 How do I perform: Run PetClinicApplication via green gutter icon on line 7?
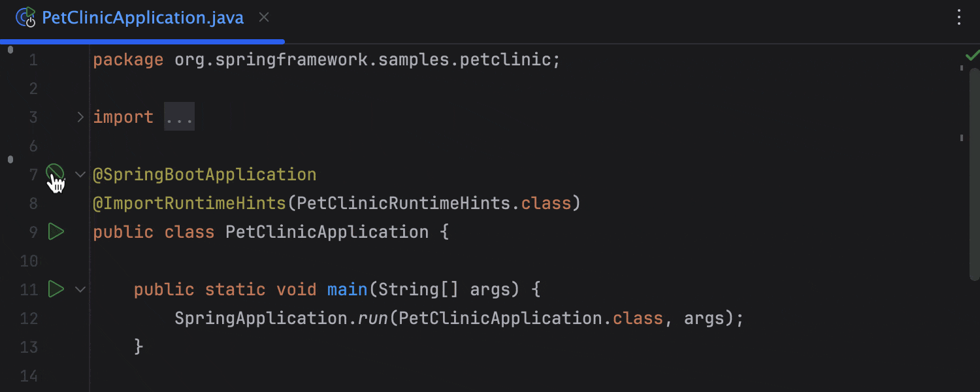click(56, 172)
